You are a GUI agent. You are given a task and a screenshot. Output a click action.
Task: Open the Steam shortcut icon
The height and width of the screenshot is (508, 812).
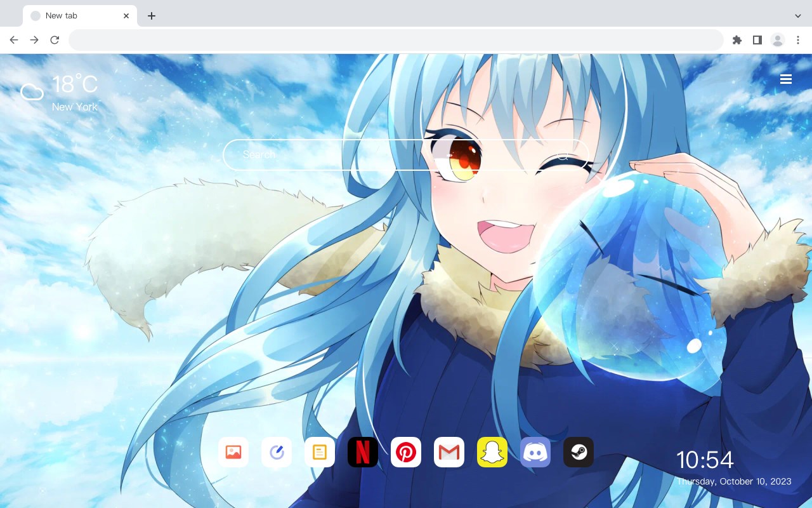coord(579,452)
